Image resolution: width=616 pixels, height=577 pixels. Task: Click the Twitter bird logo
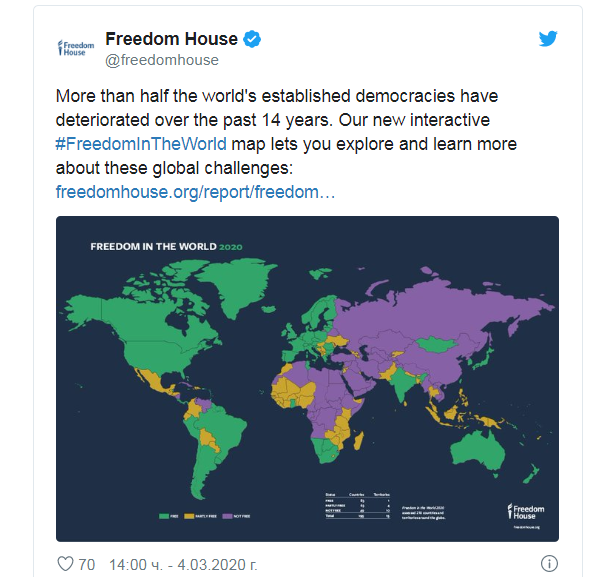coord(547,40)
